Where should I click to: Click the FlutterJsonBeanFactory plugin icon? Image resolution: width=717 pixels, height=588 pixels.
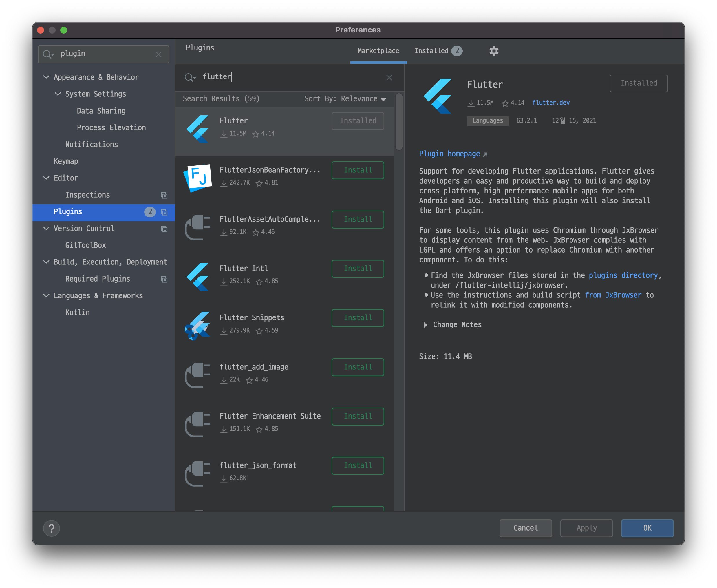[x=198, y=177]
